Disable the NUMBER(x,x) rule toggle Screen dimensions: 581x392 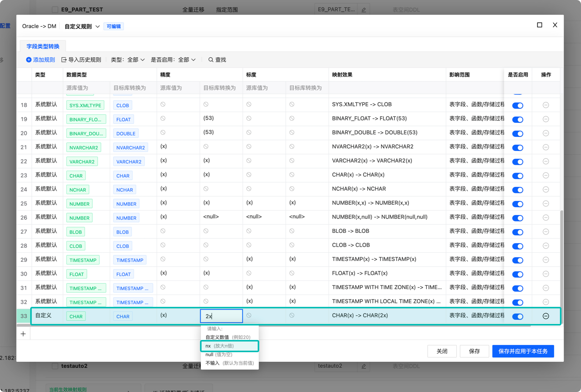(x=518, y=204)
